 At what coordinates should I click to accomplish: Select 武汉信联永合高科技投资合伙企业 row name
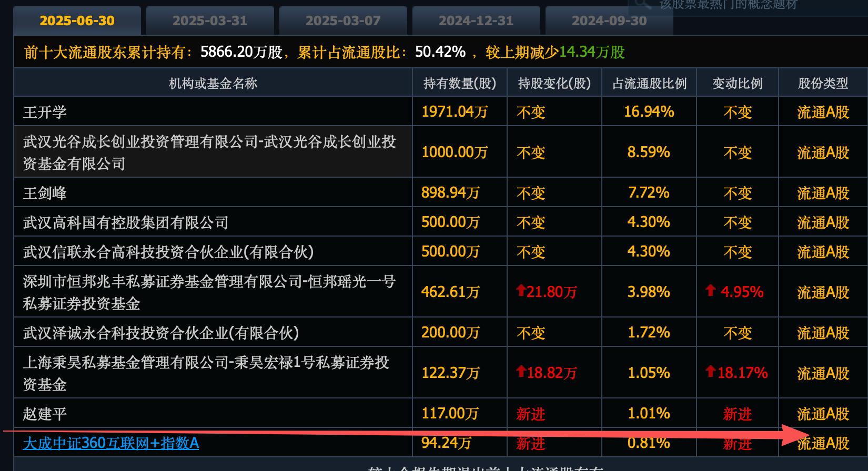click(168, 252)
